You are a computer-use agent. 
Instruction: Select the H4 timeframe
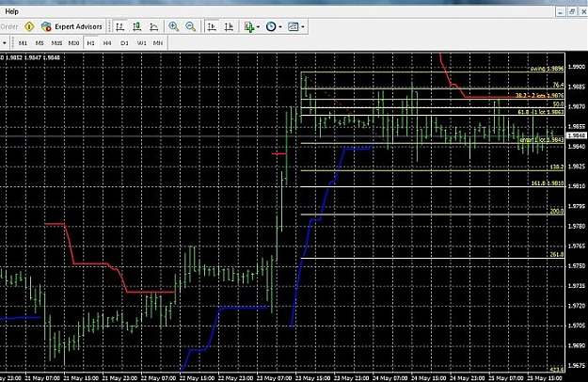click(x=107, y=43)
